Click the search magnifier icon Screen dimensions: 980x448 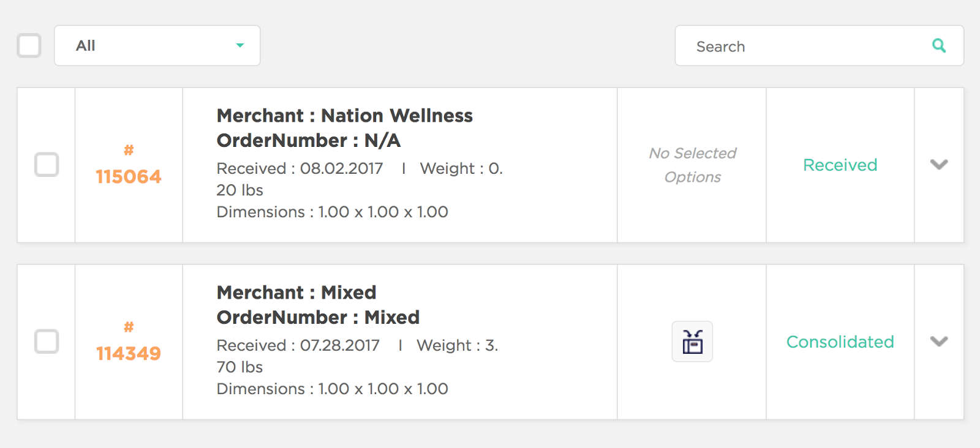[x=939, y=45]
